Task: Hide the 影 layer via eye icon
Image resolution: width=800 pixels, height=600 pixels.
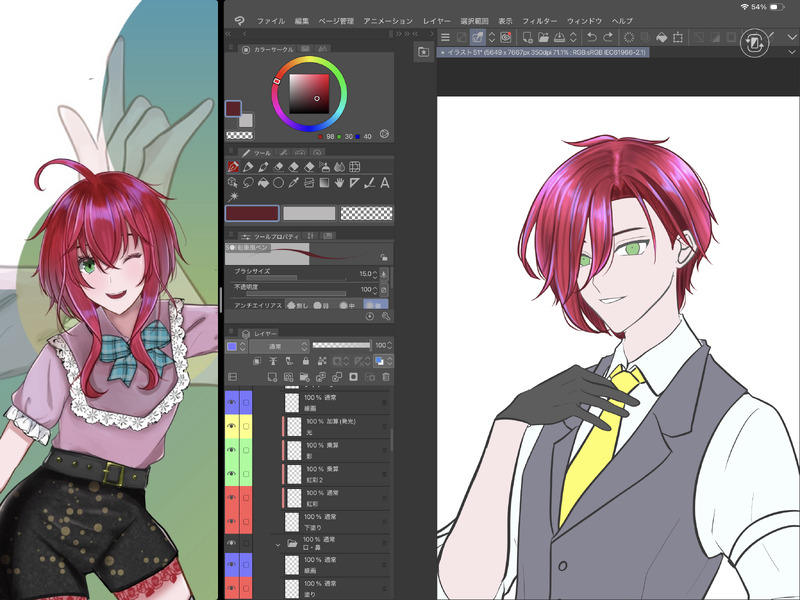Action: coord(232,450)
